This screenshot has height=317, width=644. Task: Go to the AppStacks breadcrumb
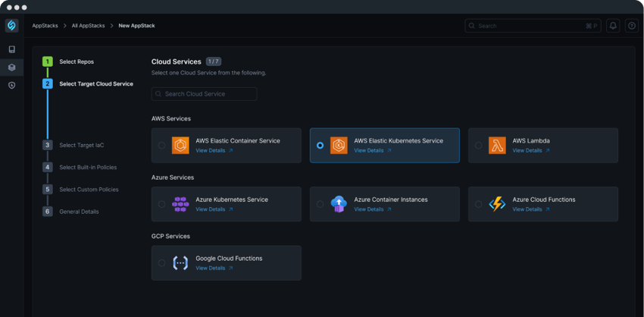tap(45, 26)
